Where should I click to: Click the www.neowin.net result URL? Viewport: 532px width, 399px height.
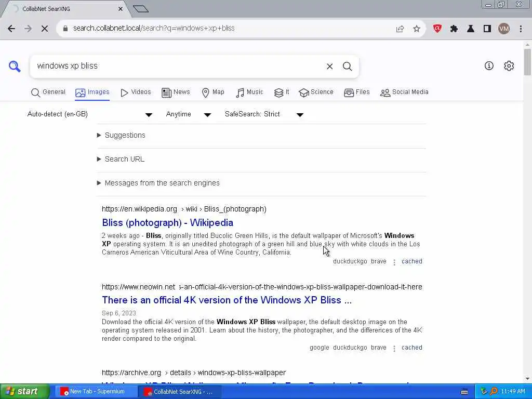click(262, 287)
